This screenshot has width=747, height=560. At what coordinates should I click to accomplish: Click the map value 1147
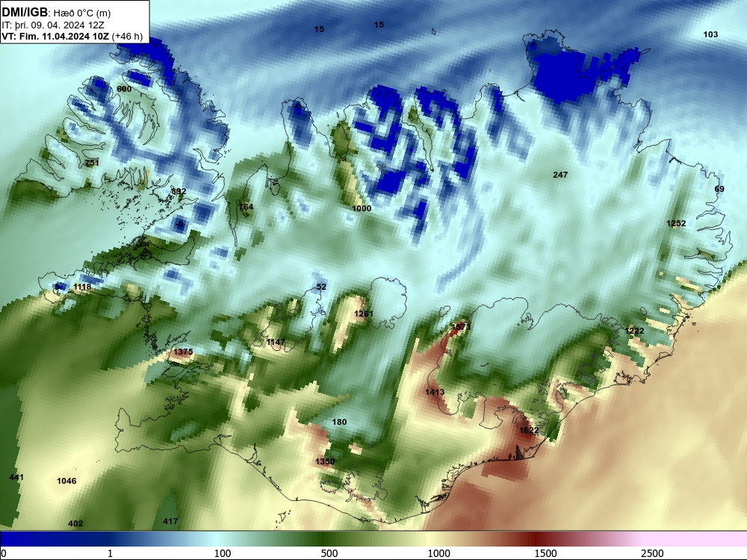point(276,343)
